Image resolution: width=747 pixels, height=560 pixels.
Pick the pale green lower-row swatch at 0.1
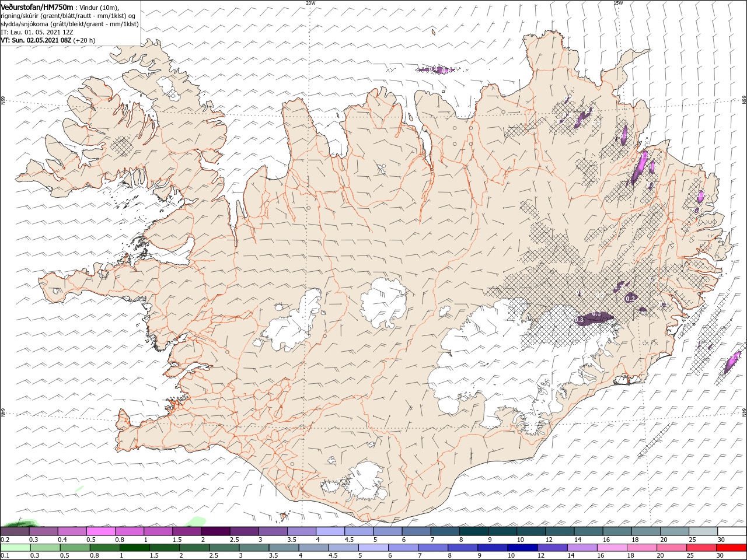point(16,548)
